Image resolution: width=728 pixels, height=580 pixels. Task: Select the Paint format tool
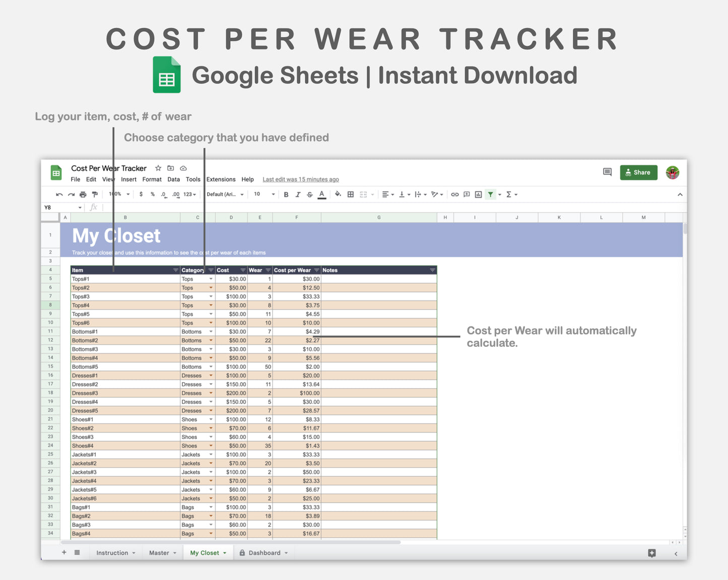(95, 194)
